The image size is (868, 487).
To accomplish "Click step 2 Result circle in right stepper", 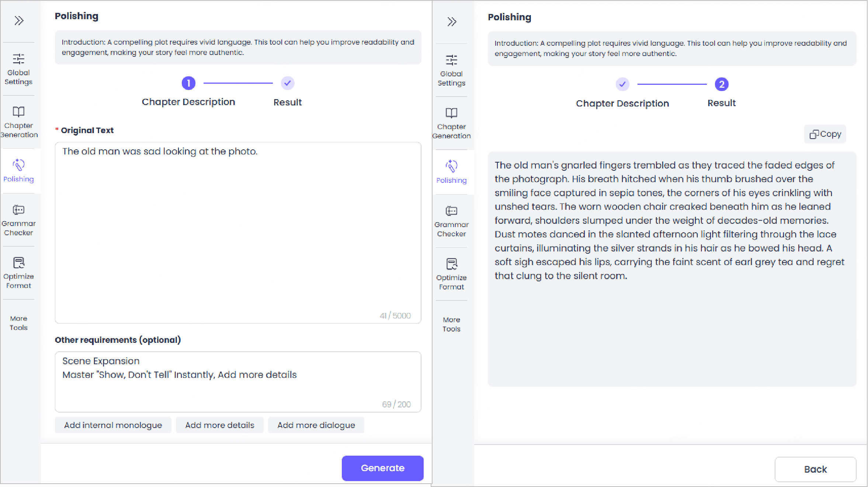I will pyautogui.click(x=722, y=84).
